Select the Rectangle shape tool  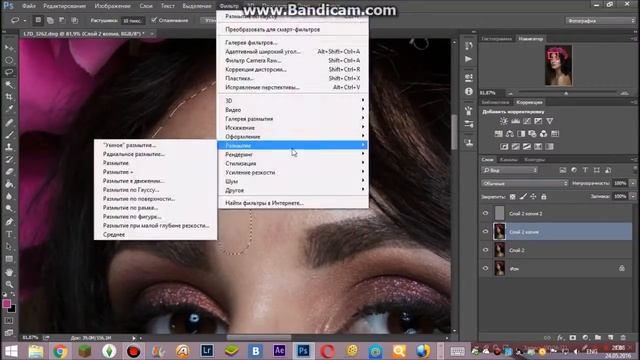(9, 259)
